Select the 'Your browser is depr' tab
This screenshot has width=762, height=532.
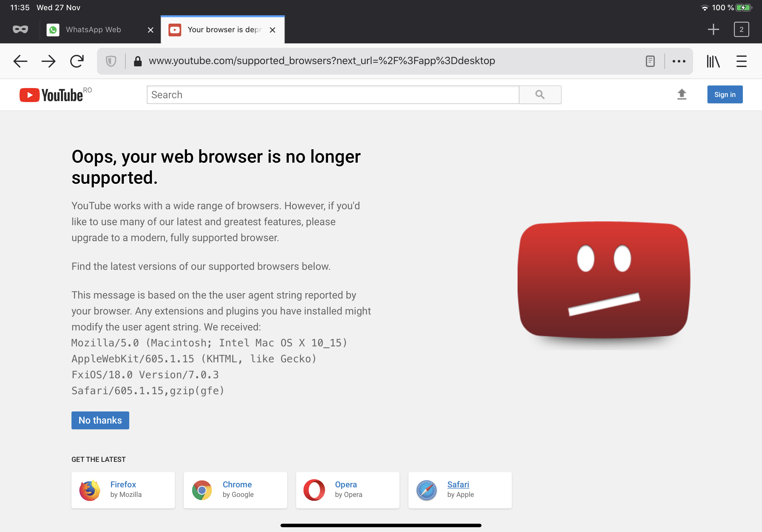223,30
